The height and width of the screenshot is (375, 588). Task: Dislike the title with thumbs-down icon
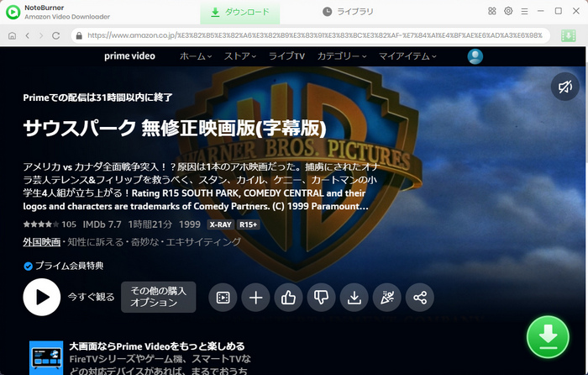tap(322, 298)
